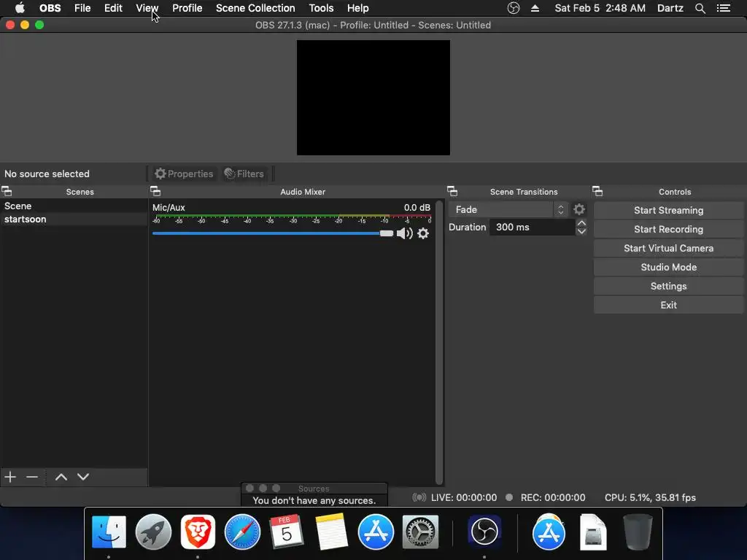Screen dimensions: 747x560
Task: Open the Apple menu
Action: pyautogui.click(x=20, y=8)
